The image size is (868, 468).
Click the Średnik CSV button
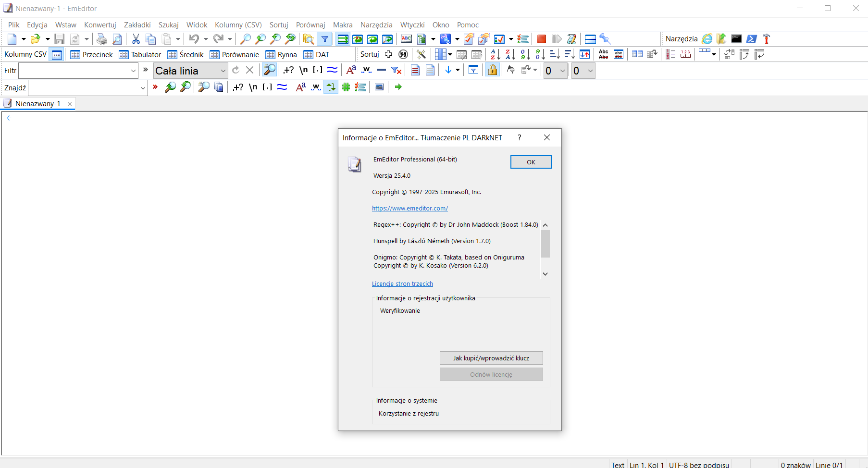coord(186,55)
